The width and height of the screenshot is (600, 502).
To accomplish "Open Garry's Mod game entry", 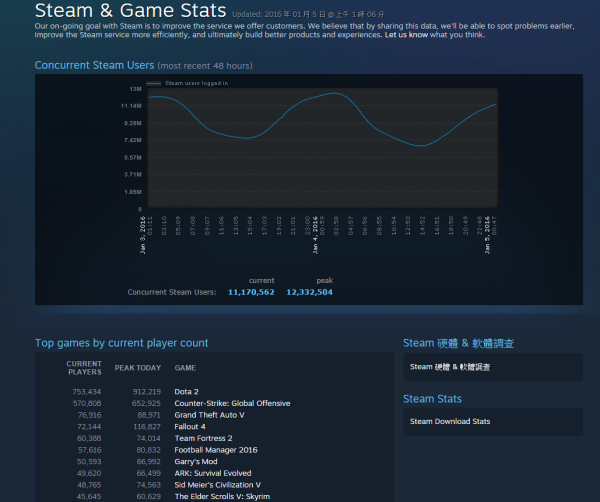I will coord(196,462).
